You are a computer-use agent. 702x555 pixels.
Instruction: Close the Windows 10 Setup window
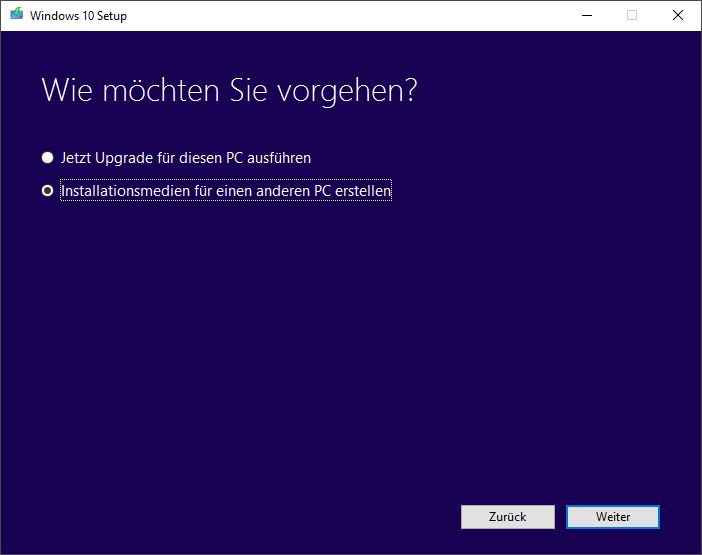(x=678, y=15)
